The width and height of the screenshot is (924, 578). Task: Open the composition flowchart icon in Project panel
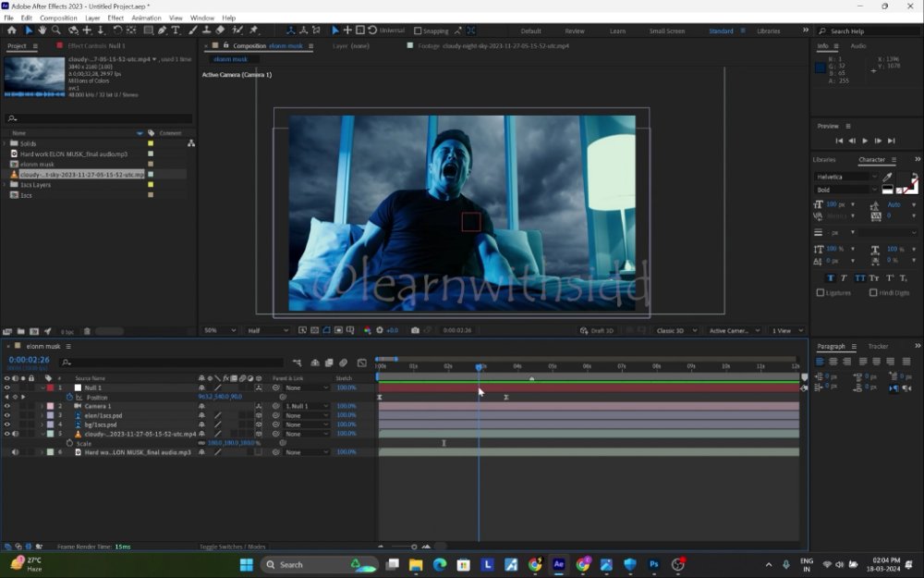(191, 142)
